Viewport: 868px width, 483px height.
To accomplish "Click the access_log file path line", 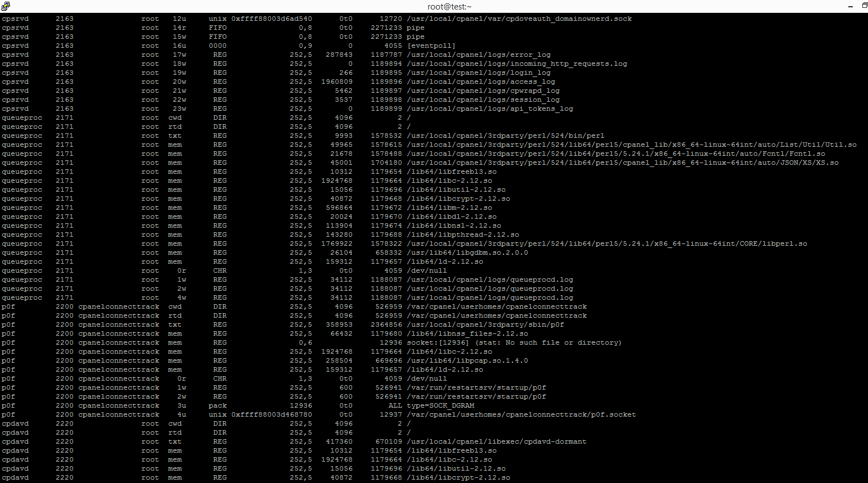I will pos(480,82).
